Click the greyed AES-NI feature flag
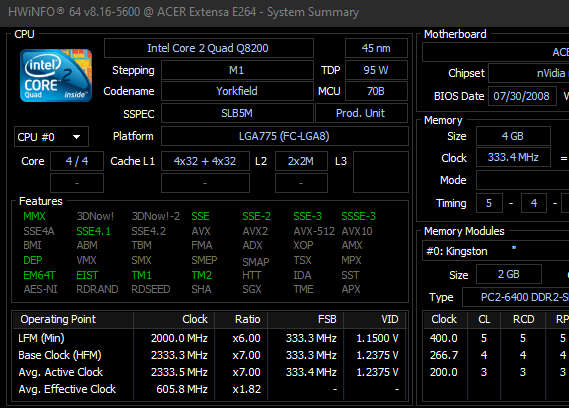Screen dimensions: 569x408 pyautogui.click(x=41, y=289)
